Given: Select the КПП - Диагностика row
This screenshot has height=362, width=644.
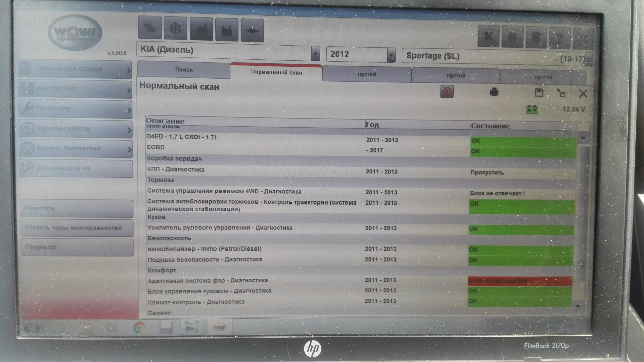Looking at the screenshot, I should click(361, 171).
